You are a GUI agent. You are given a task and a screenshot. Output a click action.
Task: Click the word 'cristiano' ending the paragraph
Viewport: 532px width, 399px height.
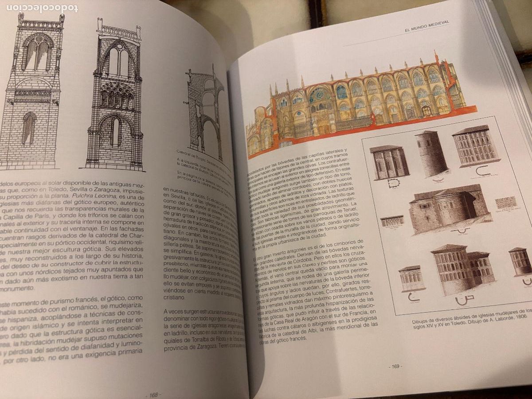[x=174, y=297]
